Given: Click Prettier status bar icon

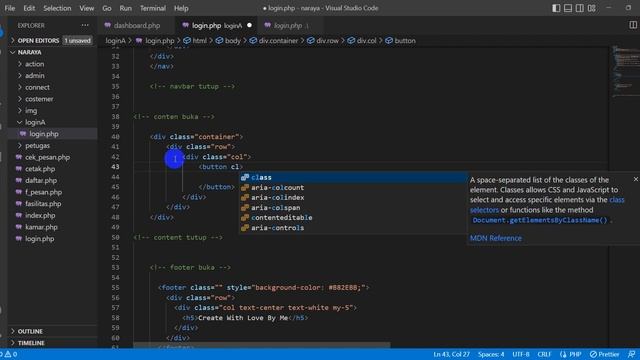Looking at the screenshot, I should coord(604,354).
